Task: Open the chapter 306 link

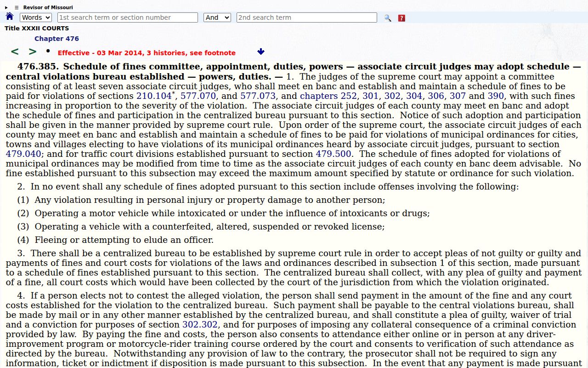Action: 436,96
